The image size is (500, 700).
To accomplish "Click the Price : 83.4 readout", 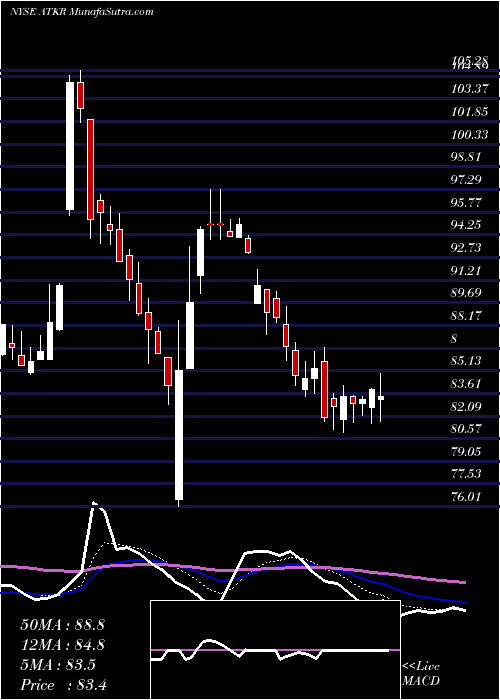I will tap(63, 685).
